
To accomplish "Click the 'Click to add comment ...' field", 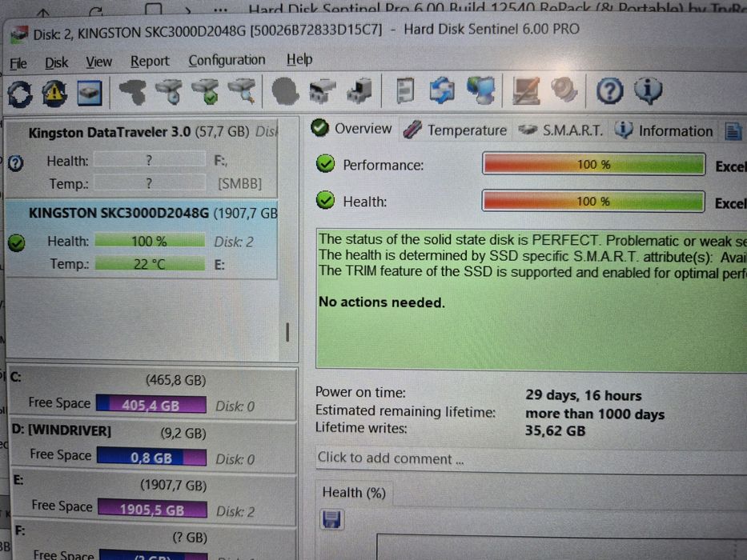I will pos(531,459).
